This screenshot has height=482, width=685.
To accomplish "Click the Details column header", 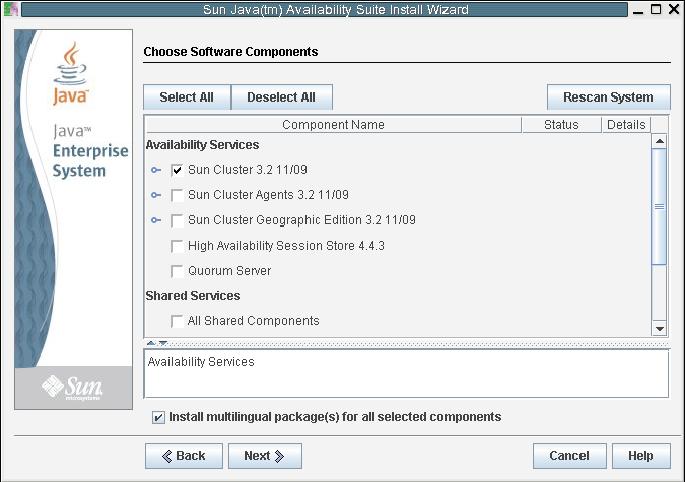I will pyautogui.click(x=626, y=125).
